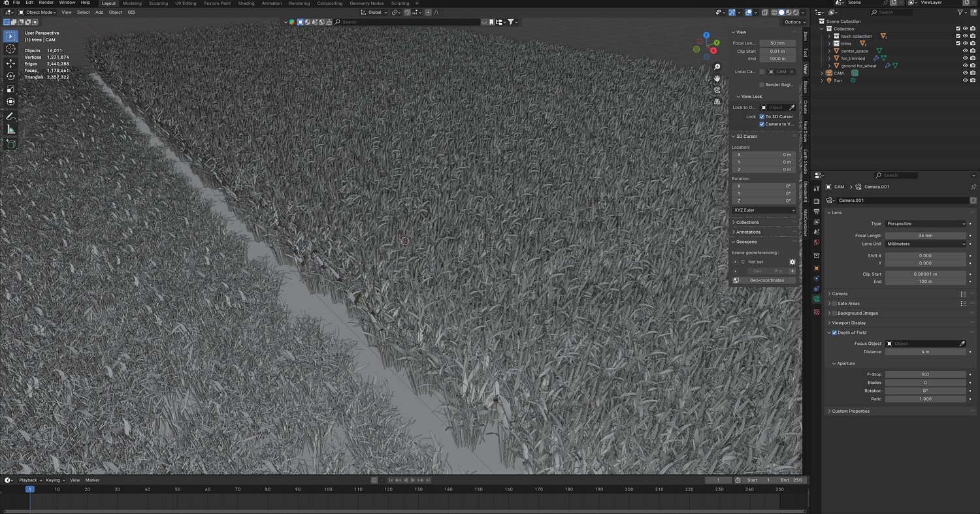
Task: Disable rendering for ground for_wheat
Action: pyautogui.click(x=973, y=66)
